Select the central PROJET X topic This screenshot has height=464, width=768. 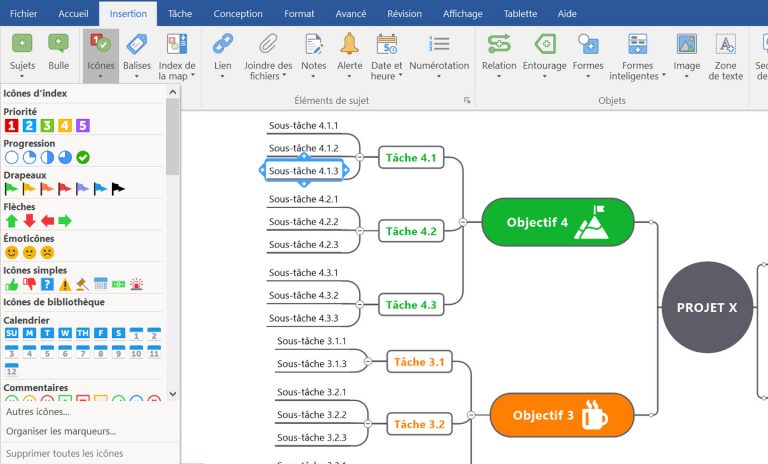pyautogui.click(x=706, y=307)
